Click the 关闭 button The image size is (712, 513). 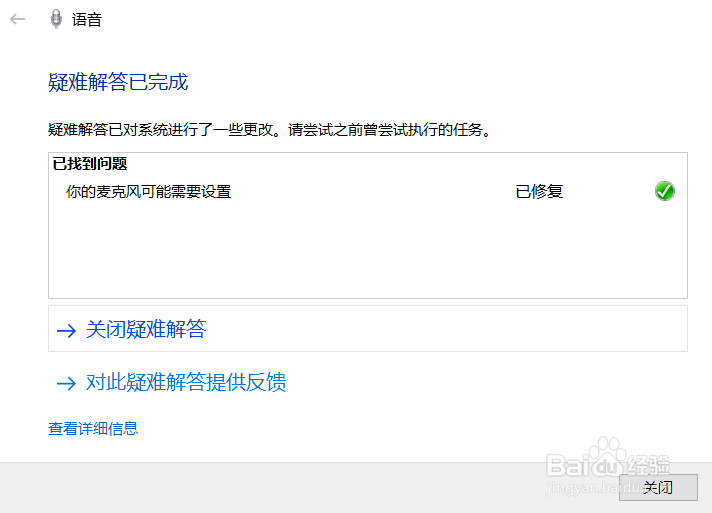(x=658, y=488)
